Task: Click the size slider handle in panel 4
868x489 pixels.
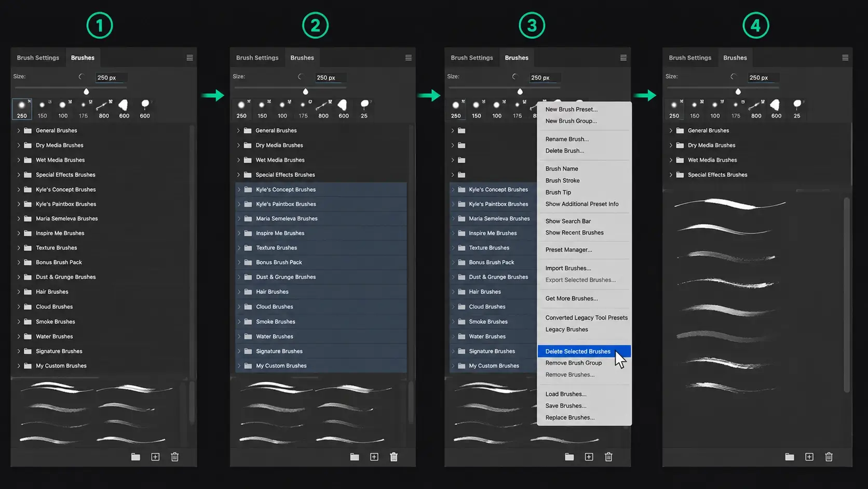Action: coord(738,91)
